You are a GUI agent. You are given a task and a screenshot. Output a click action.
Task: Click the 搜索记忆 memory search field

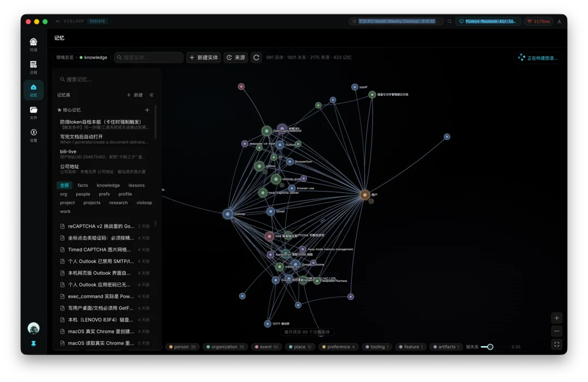(x=107, y=79)
